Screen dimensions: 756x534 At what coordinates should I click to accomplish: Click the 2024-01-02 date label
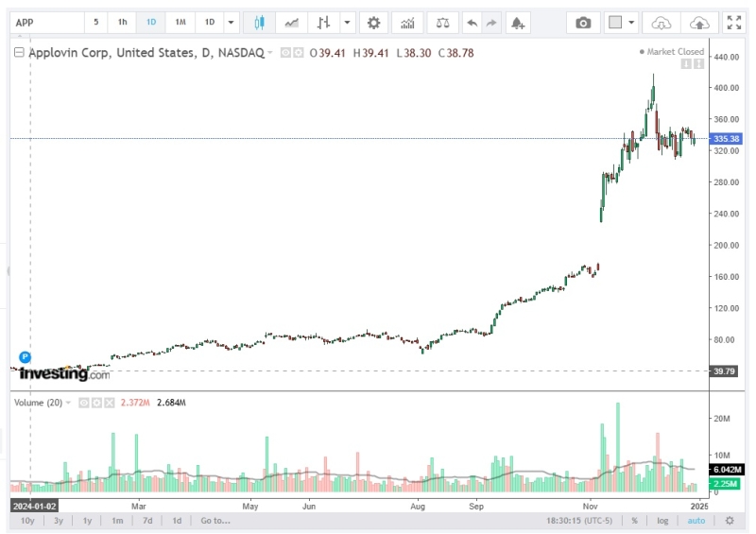point(34,506)
